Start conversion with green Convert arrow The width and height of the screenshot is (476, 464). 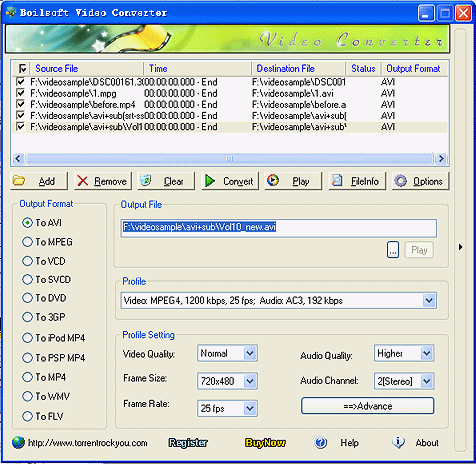tap(210, 181)
